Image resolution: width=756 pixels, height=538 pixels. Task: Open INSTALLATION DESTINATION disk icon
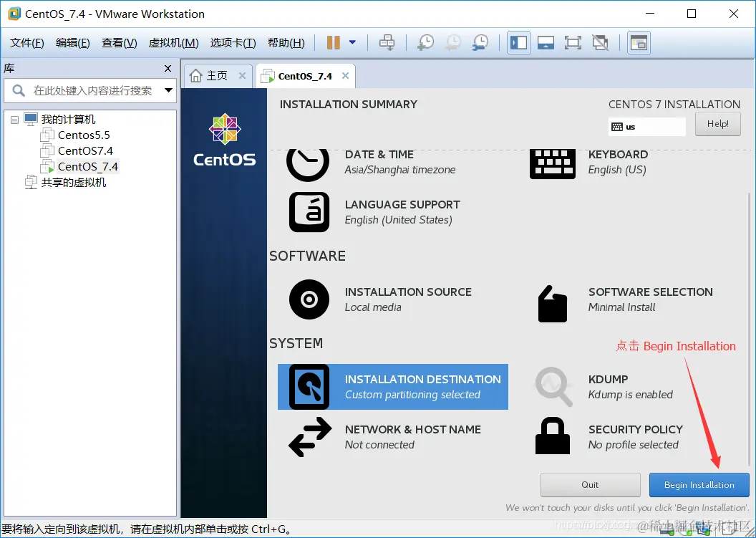click(x=309, y=387)
